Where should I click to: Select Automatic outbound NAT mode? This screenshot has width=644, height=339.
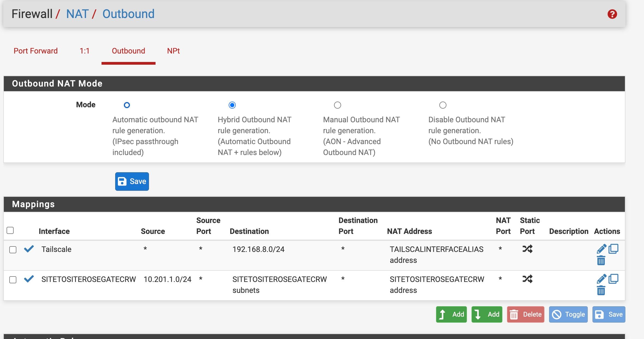(x=127, y=105)
